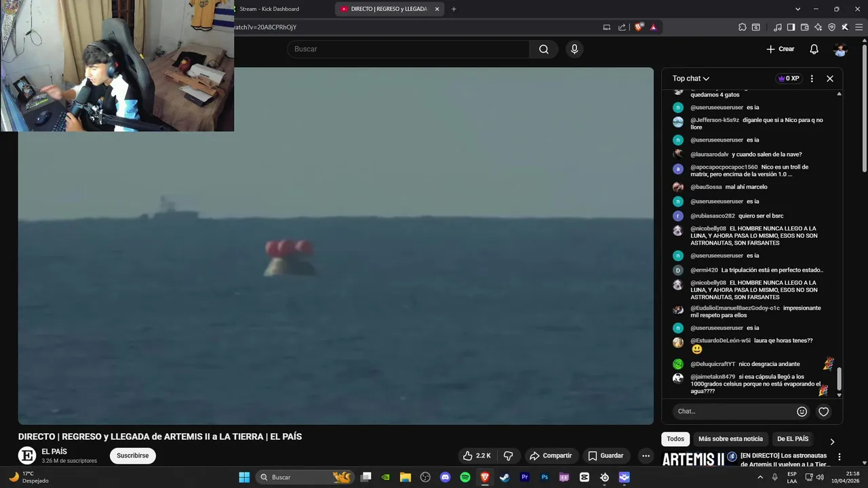Click the share page icon in address bar
Screen dimensions: 868x488
click(x=622, y=27)
